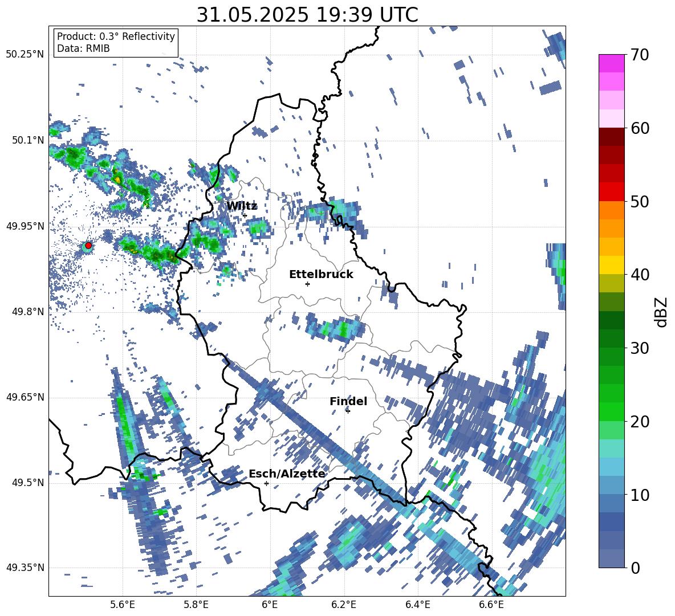
Task: Click the yellow colorbar segment at 40 dBZ
Action: coord(611,265)
